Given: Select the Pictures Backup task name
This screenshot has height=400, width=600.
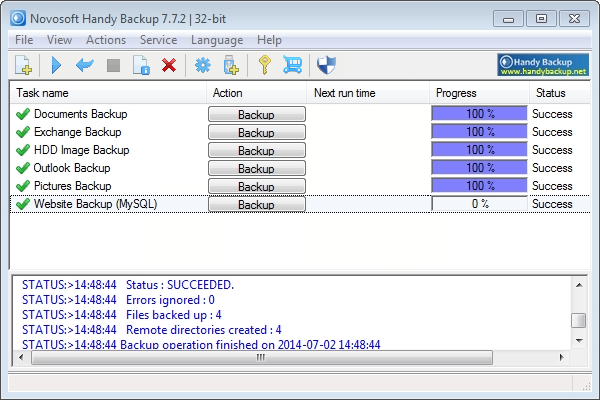Looking at the screenshot, I should [73, 186].
